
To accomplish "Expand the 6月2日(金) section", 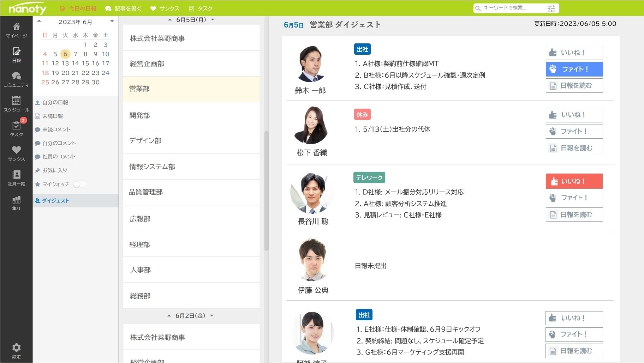I will tap(213, 316).
